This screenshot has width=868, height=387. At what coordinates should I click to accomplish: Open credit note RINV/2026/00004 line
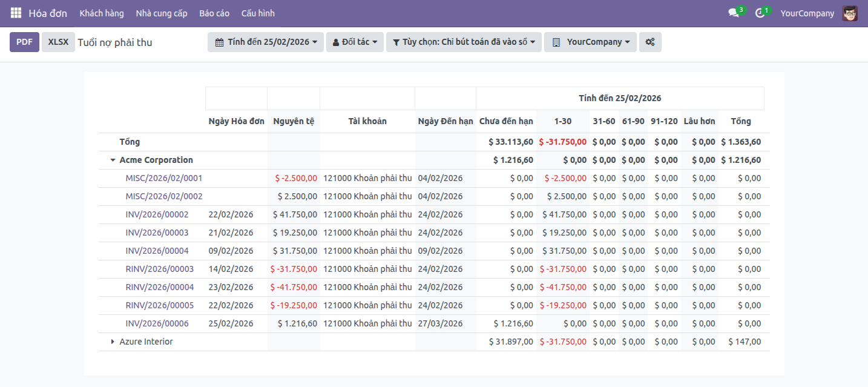pos(160,288)
